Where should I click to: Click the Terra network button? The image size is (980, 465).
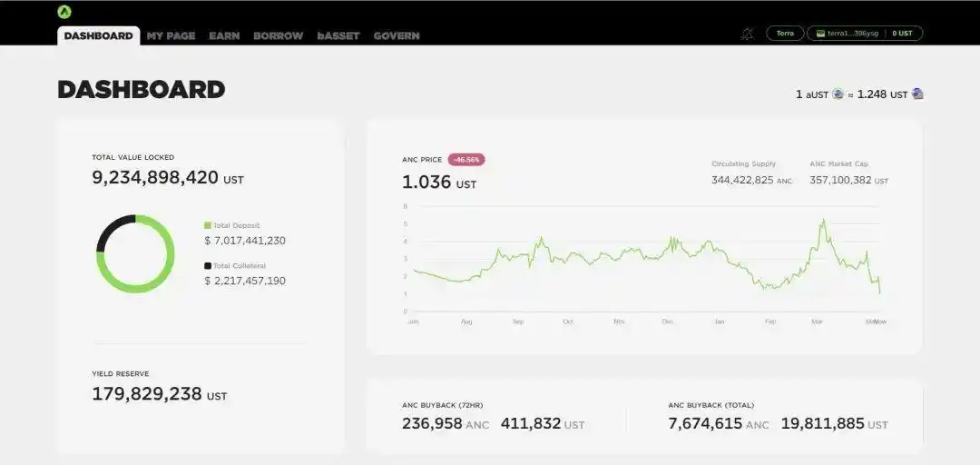tap(785, 34)
